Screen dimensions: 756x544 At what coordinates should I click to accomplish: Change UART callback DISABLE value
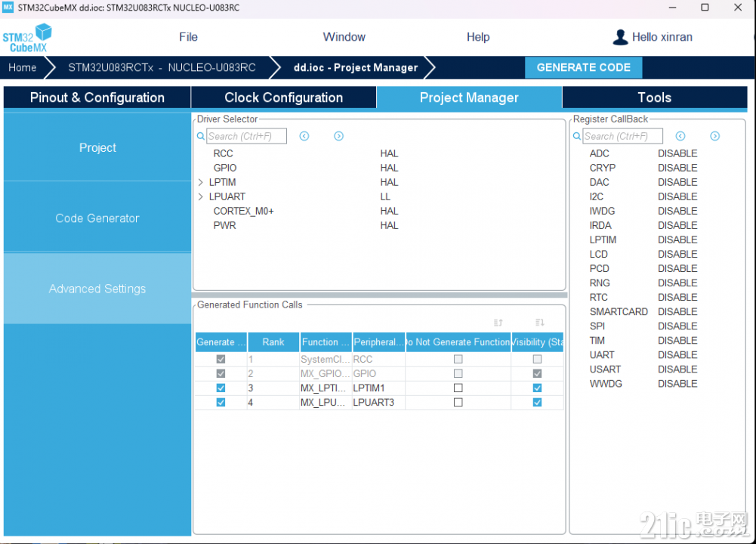(x=677, y=355)
